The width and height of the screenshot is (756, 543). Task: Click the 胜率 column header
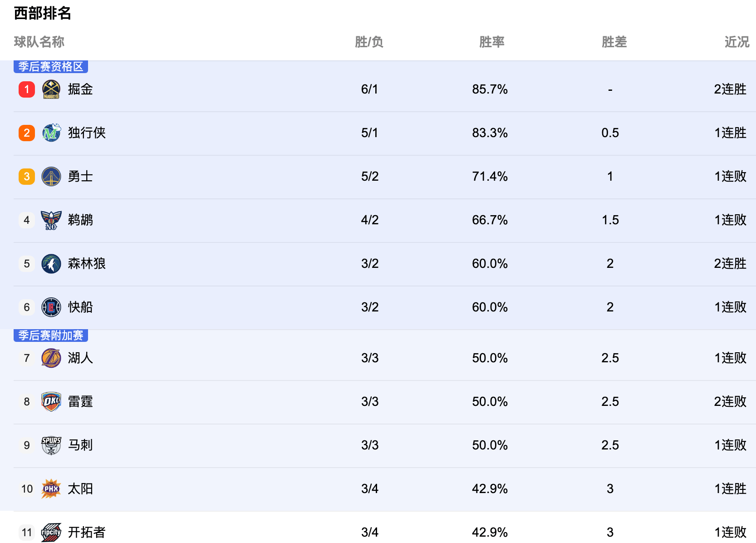point(492,42)
